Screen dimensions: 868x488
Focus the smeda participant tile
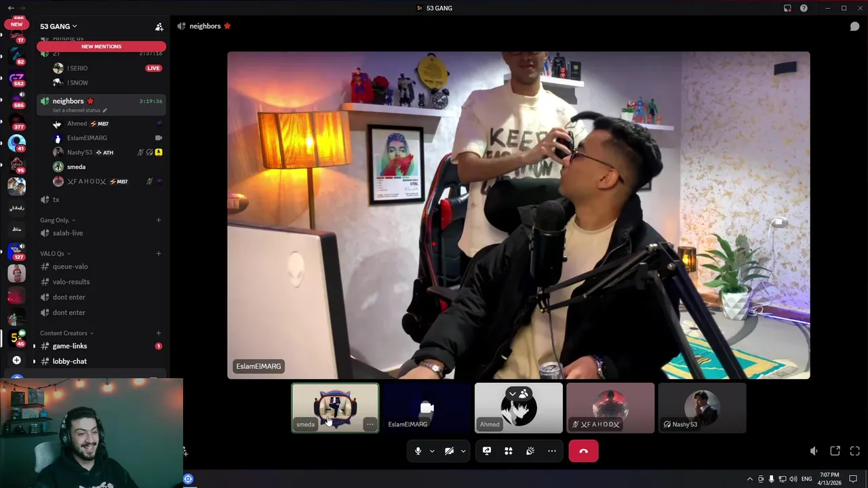335,407
